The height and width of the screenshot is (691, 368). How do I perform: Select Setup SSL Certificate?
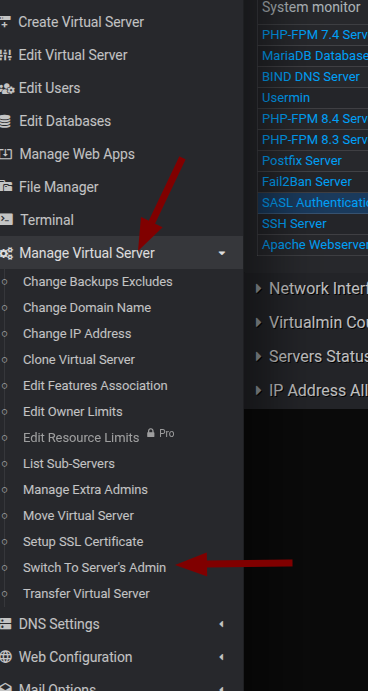(83, 542)
